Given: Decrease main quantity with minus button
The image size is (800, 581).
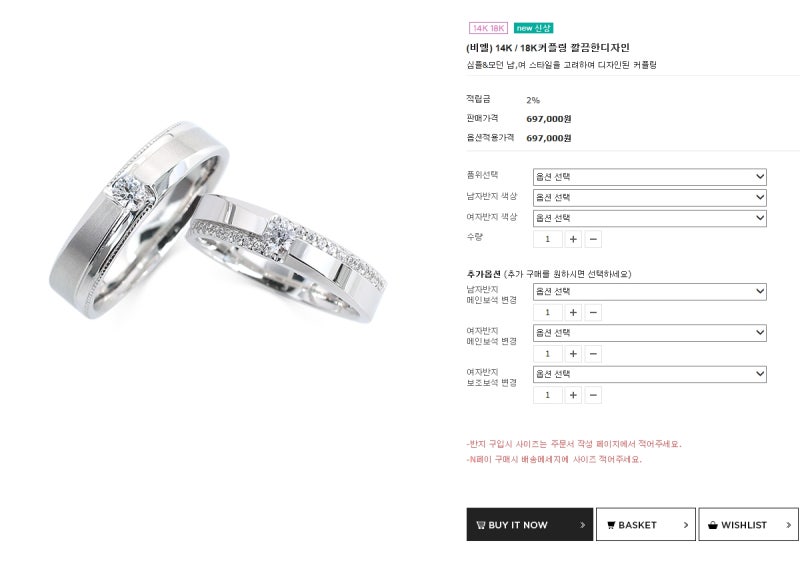Looking at the screenshot, I should (593, 239).
